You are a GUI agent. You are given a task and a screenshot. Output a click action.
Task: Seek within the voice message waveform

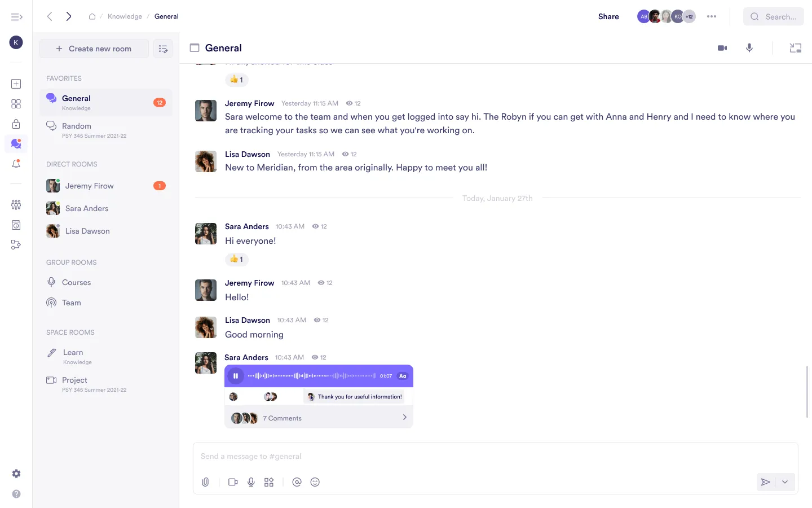311,376
